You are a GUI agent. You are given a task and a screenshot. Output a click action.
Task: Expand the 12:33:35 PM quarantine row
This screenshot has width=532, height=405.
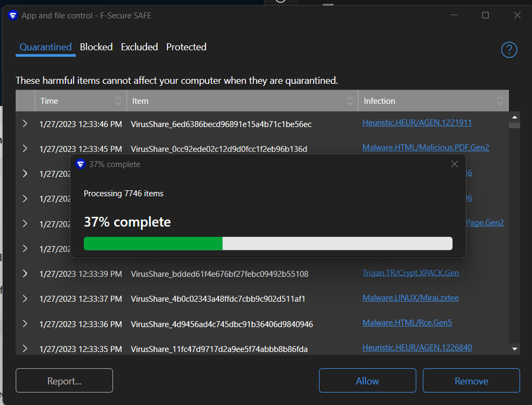coord(25,348)
